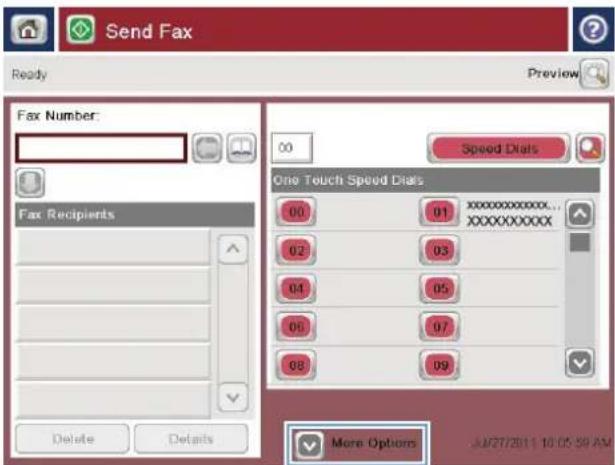615x465 pixels.
Task: Click speed dial list scrollbar thumb
Action: 580,242
